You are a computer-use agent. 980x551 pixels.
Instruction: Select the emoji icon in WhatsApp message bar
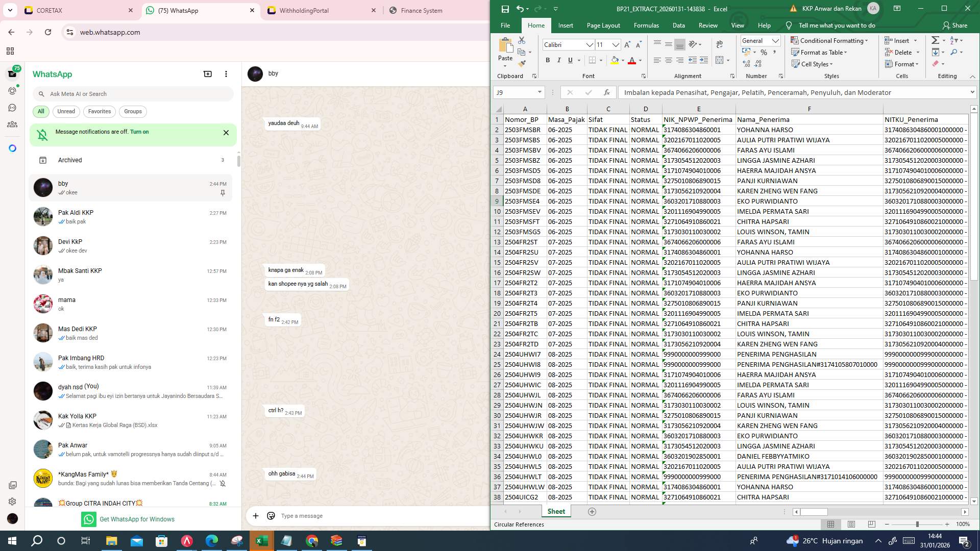click(x=271, y=516)
